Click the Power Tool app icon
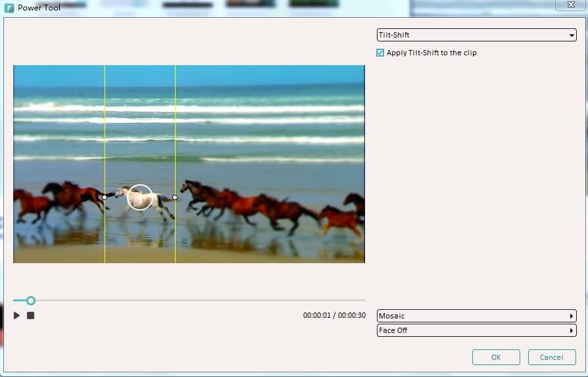 [x=9, y=7]
